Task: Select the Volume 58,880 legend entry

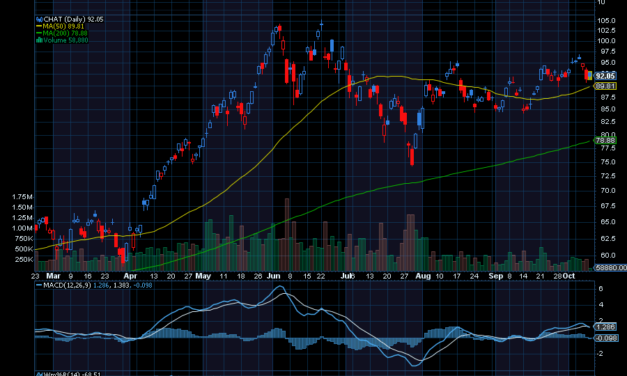Action: pyautogui.click(x=66, y=40)
